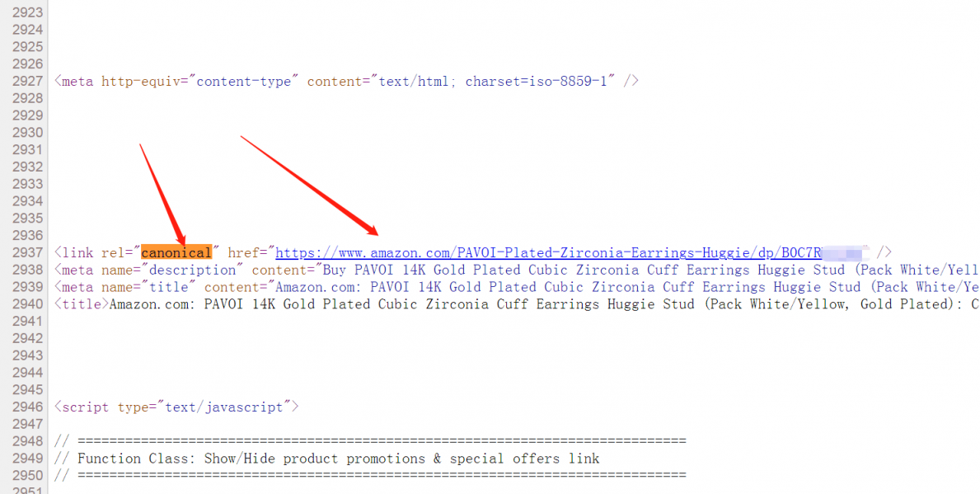Click the meta name="title" tag
The image size is (980, 494).
pyautogui.click(x=516, y=287)
